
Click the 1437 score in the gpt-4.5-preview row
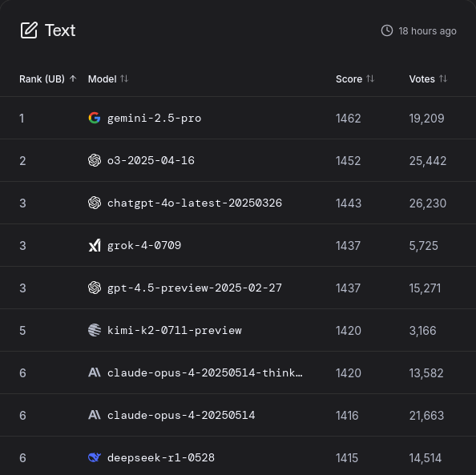coord(348,288)
